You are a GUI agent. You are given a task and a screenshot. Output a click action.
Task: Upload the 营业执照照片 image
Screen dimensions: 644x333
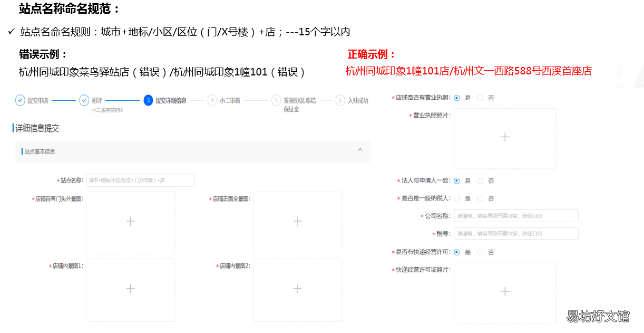click(x=505, y=139)
